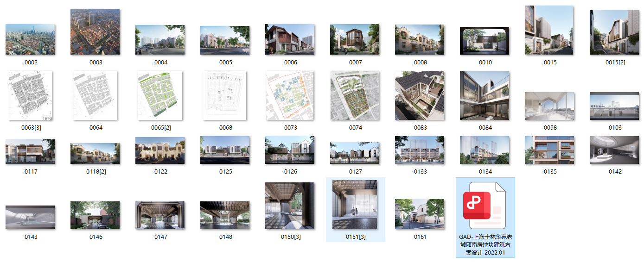
Task: Click file name label 0161
Action: 421,237
